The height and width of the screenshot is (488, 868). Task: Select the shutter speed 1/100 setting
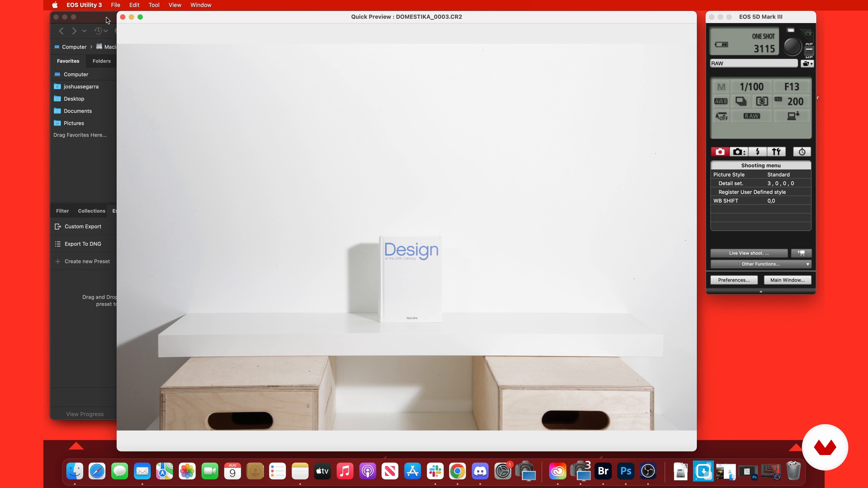point(751,87)
